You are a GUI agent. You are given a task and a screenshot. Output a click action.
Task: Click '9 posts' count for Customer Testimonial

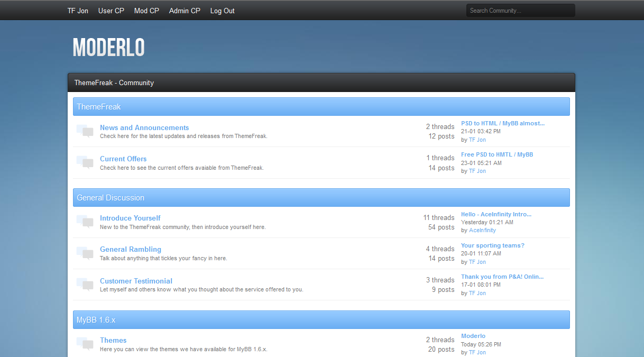(x=443, y=290)
